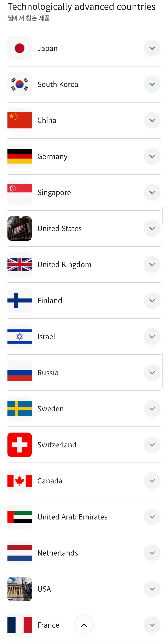Expand the Finland entry
168x644 pixels.
click(152, 300)
